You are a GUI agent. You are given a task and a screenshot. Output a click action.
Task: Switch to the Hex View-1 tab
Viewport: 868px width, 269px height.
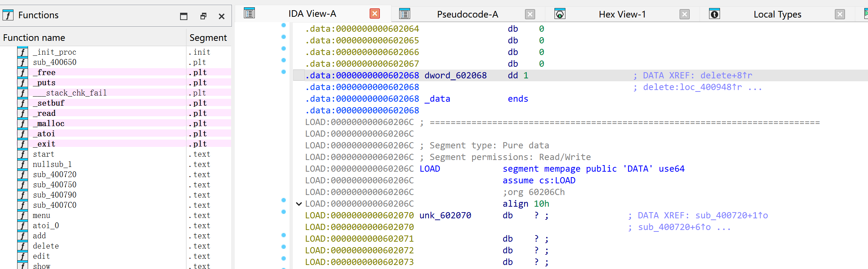click(622, 14)
